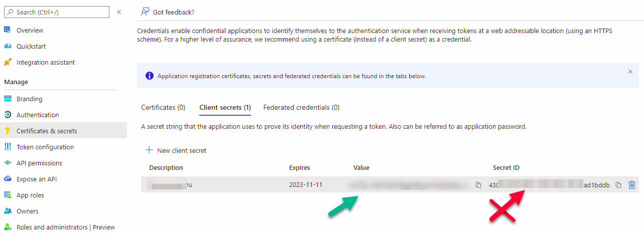Open the Authentication menu item
Viewport: 644px width, 233px height.
click(38, 115)
